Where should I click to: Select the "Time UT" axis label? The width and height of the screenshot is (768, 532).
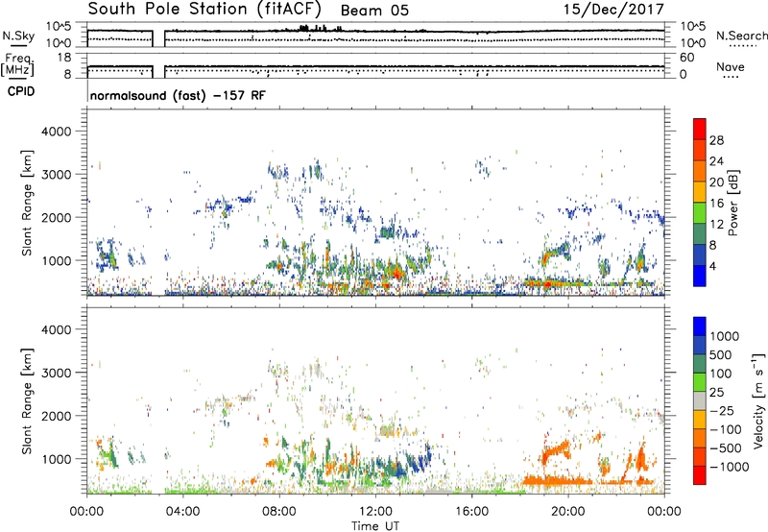tap(375, 526)
